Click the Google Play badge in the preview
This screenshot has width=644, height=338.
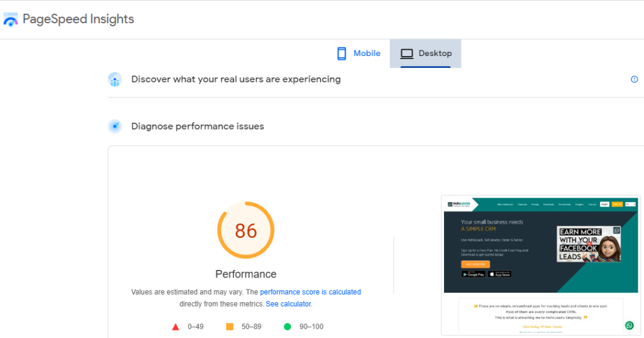point(473,274)
